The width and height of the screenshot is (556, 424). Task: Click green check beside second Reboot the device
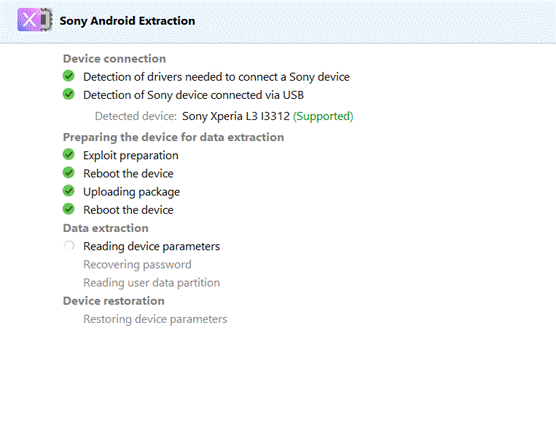pyautogui.click(x=68, y=209)
